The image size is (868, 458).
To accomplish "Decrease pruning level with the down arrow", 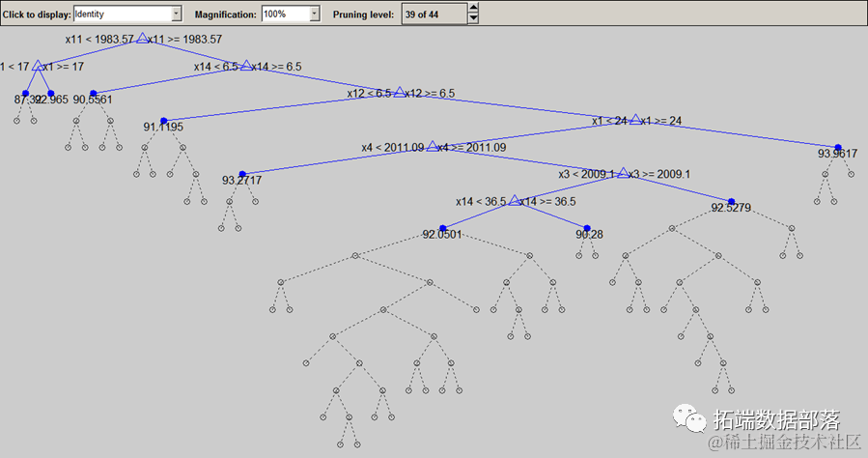I will (x=473, y=18).
